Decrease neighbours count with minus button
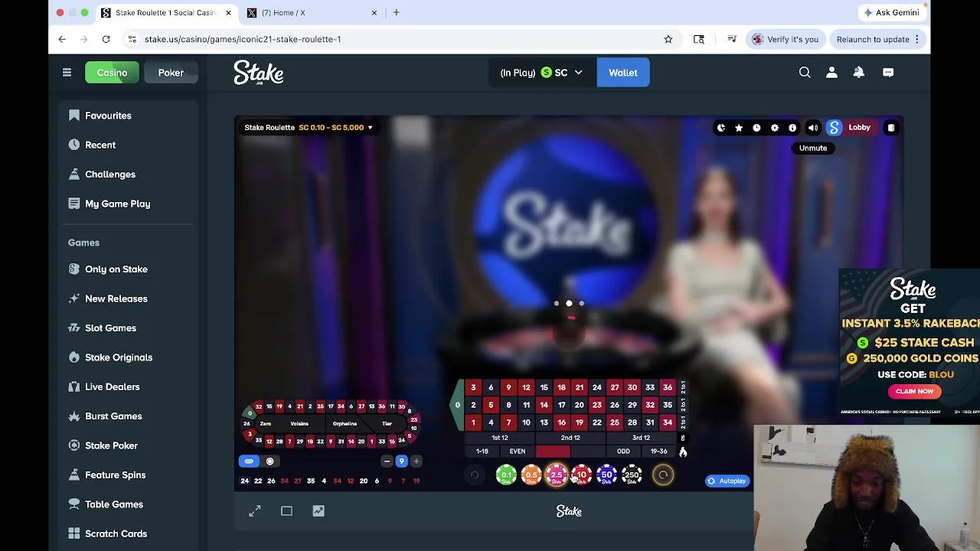 (387, 461)
